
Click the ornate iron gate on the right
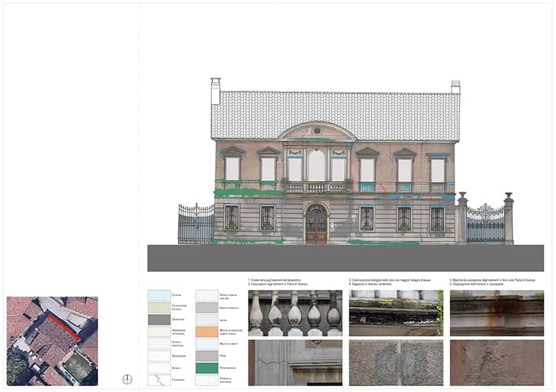click(485, 223)
